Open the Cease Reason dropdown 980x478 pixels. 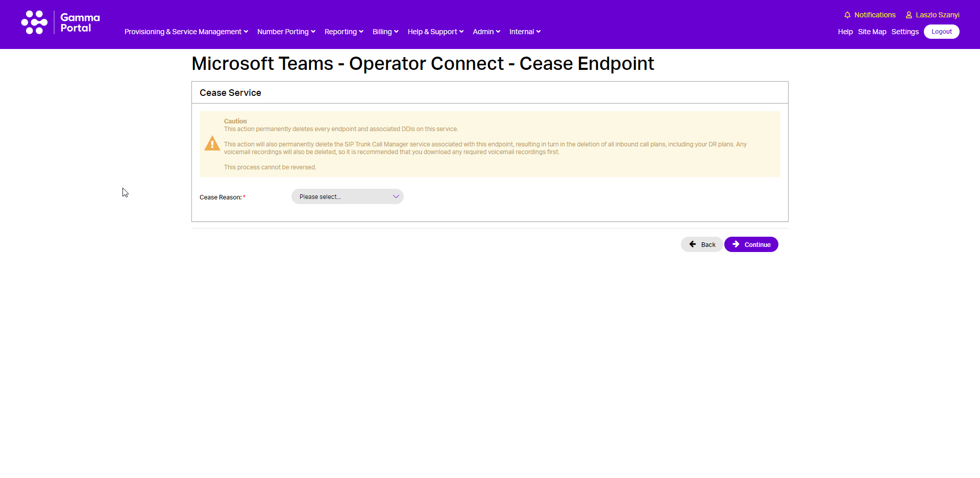pyautogui.click(x=348, y=196)
